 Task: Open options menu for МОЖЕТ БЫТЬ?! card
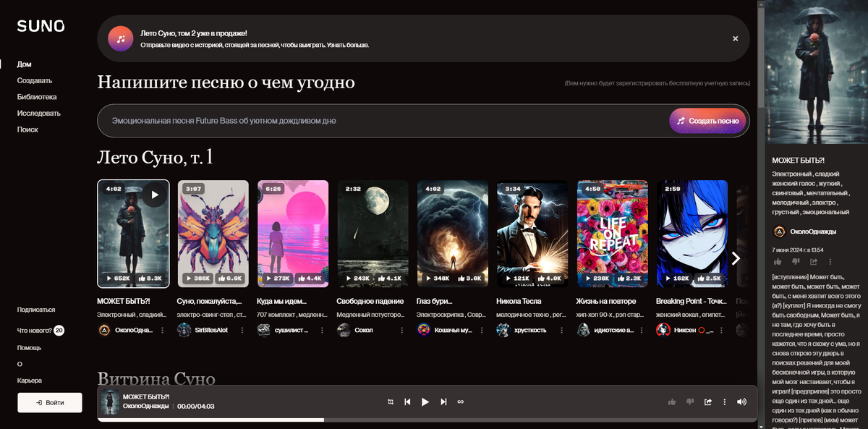[162, 330]
